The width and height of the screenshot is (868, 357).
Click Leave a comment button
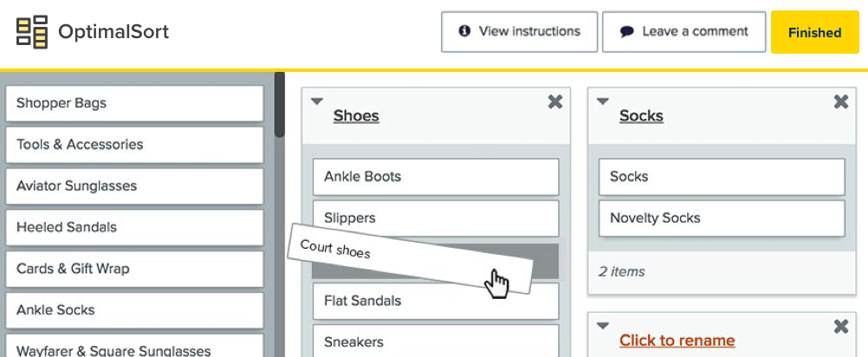tap(683, 32)
